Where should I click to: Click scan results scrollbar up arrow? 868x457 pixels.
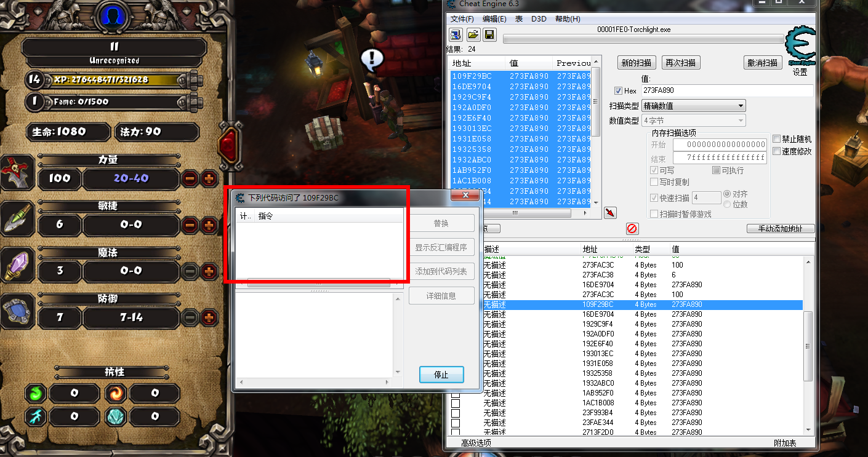pyautogui.click(x=595, y=63)
